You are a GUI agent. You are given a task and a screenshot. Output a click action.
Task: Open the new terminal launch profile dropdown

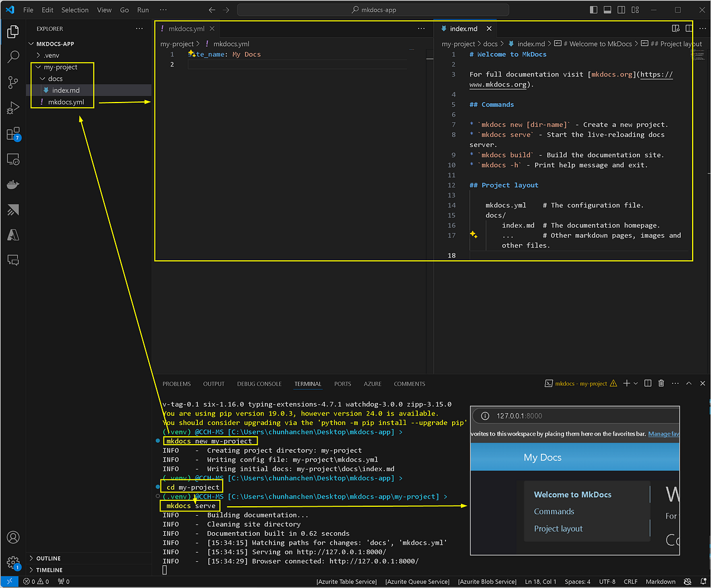coord(636,384)
